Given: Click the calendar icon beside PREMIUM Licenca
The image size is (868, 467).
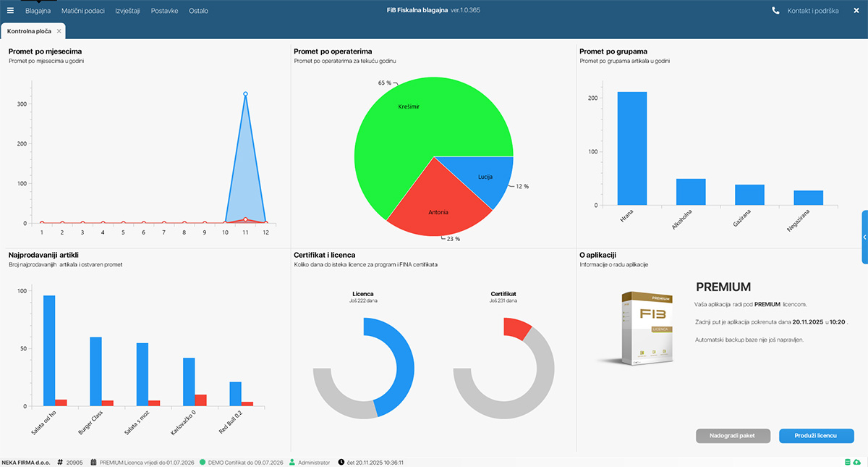Looking at the screenshot, I should pyautogui.click(x=93, y=462).
